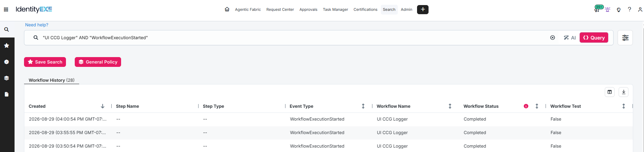Click UI CCG Logger in 03:55:55 row
The width and height of the screenshot is (644, 152).
392,133
